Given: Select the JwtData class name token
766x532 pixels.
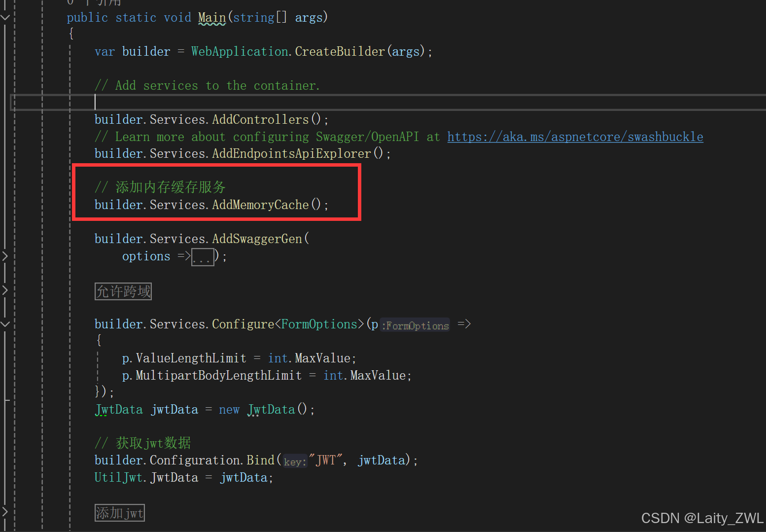Looking at the screenshot, I should point(118,409).
